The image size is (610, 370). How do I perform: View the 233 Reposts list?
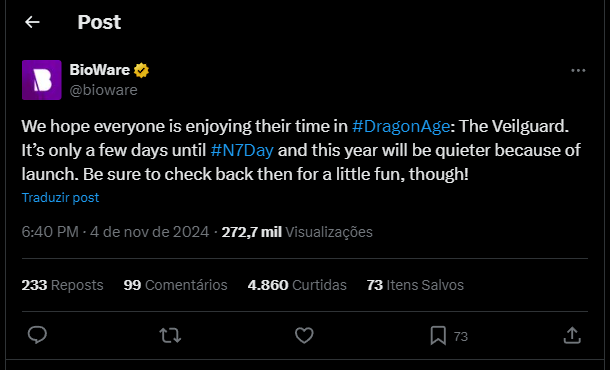pyautogui.click(x=63, y=285)
